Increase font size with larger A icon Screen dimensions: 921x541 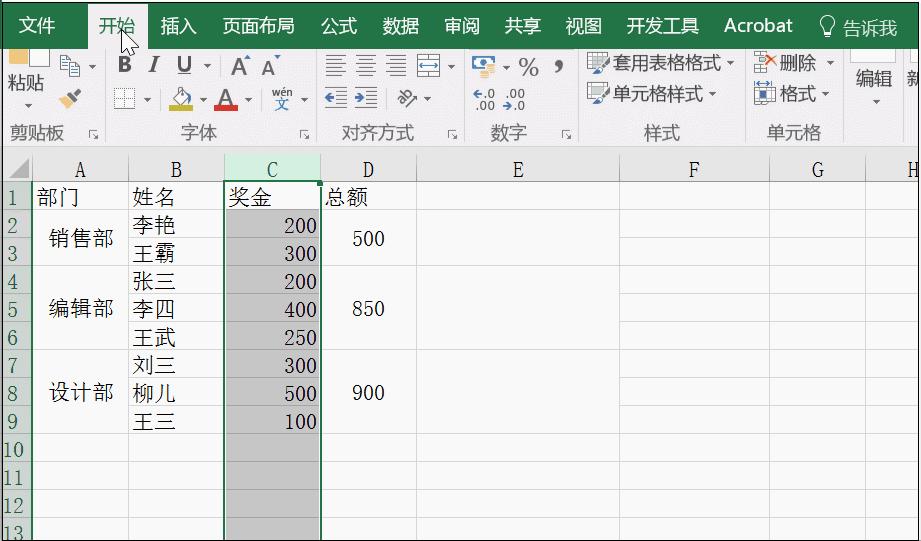[x=240, y=66]
